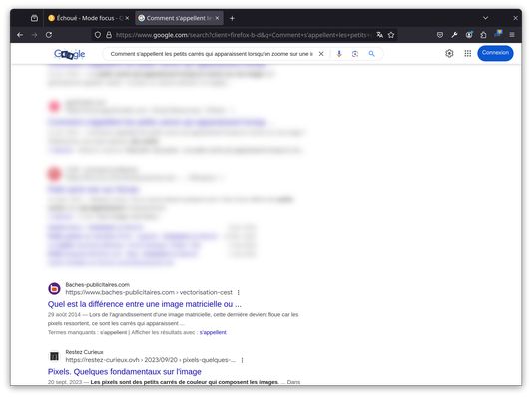Open developer tools wrench icon
This screenshot has height=397, width=532.
[454, 35]
